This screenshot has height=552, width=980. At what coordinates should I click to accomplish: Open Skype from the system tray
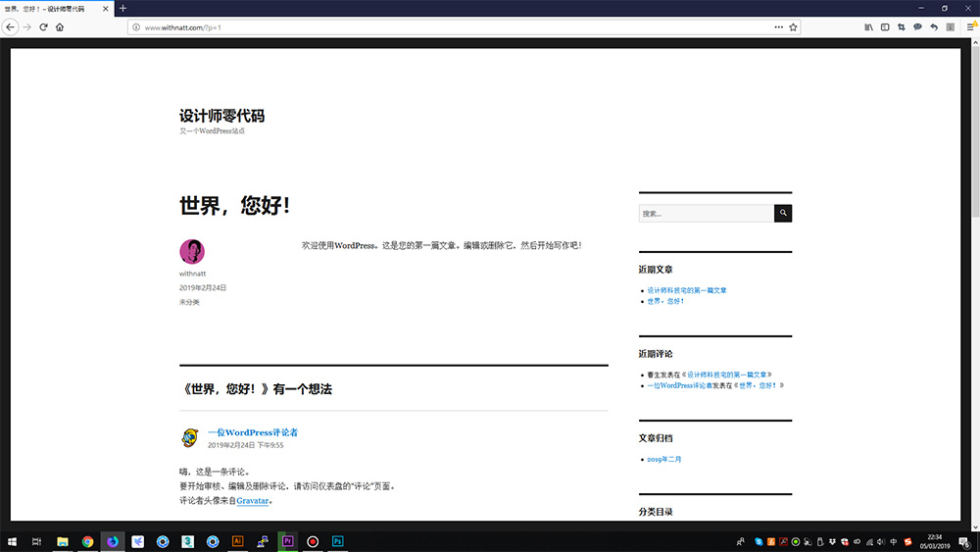pyautogui.click(x=759, y=541)
